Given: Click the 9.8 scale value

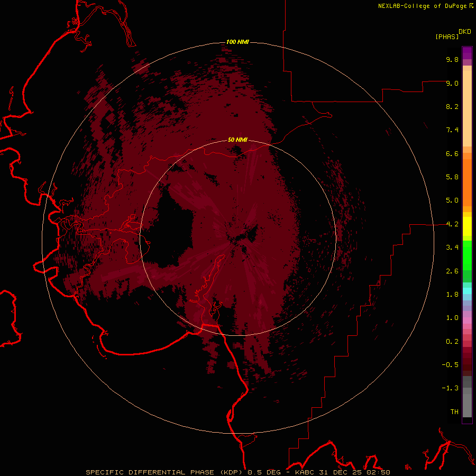Looking at the screenshot, I should 452,59.
